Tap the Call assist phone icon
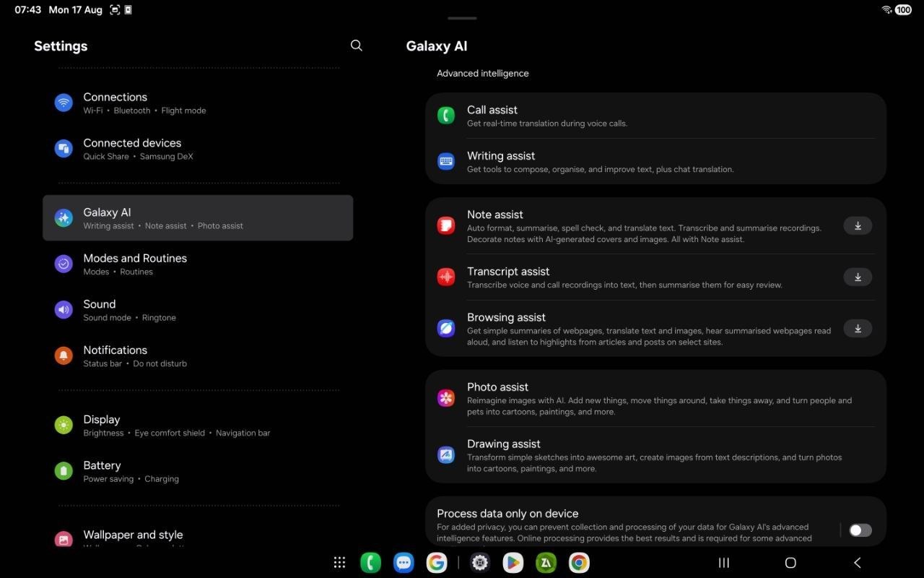 [446, 116]
